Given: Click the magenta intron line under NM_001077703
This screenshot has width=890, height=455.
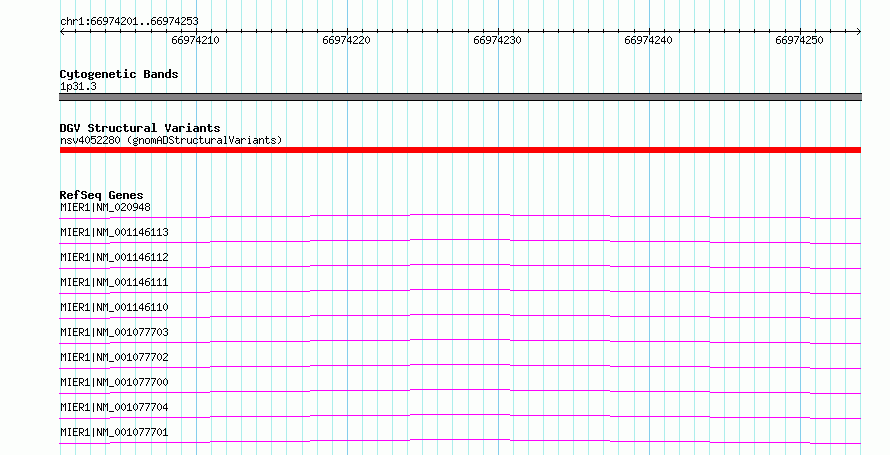Looking at the screenshot, I should 460,340.
